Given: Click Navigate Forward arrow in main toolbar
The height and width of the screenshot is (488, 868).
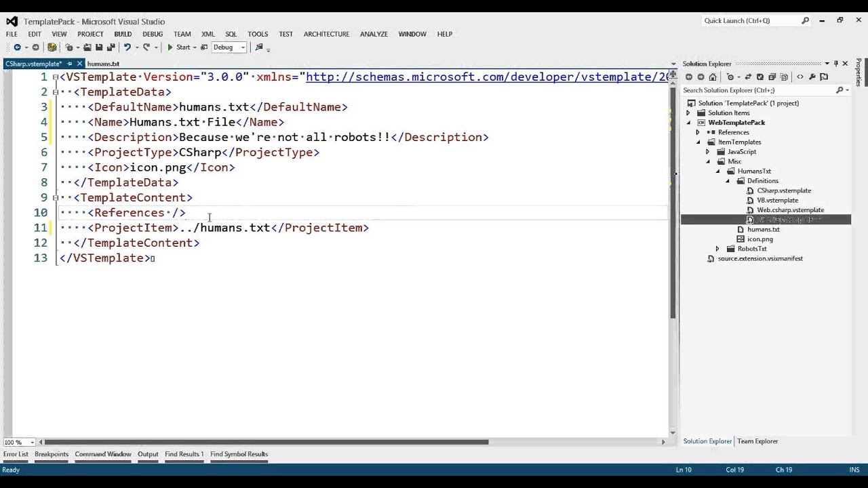Looking at the screenshot, I should click(35, 47).
